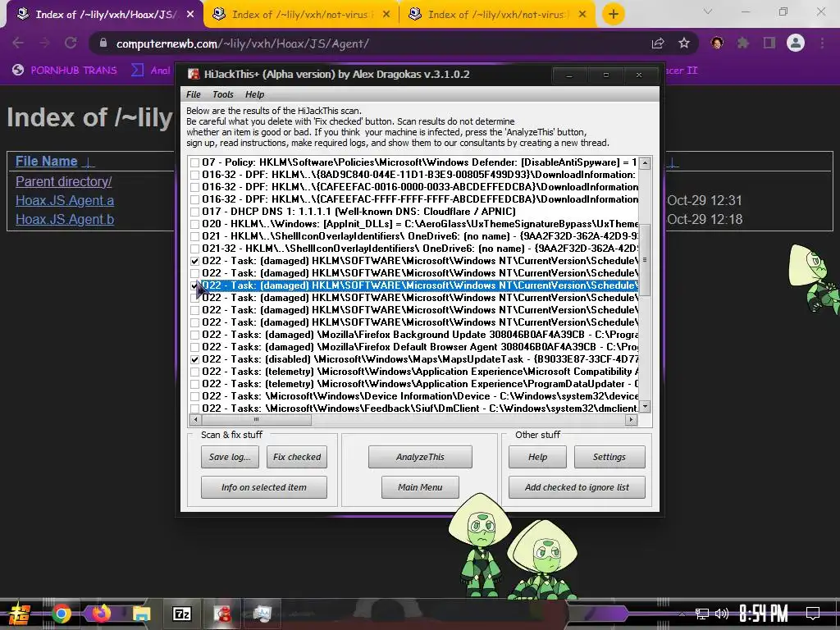This screenshot has height=630, width=840.
Task: Click the Start button on the taskbar
Action: [19, 614]
